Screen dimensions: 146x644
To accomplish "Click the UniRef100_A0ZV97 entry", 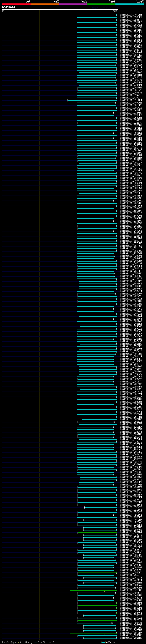I will click(x=131, y=341).
